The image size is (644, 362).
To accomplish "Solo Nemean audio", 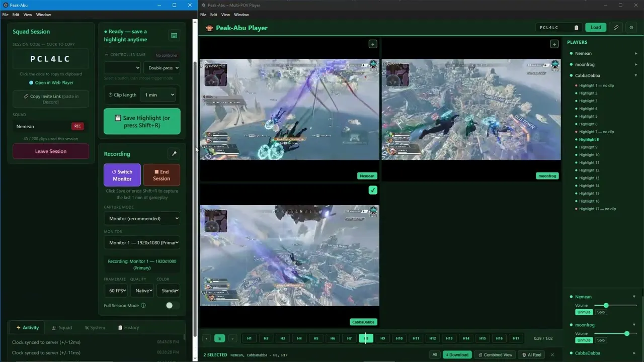I will (601, 312).
